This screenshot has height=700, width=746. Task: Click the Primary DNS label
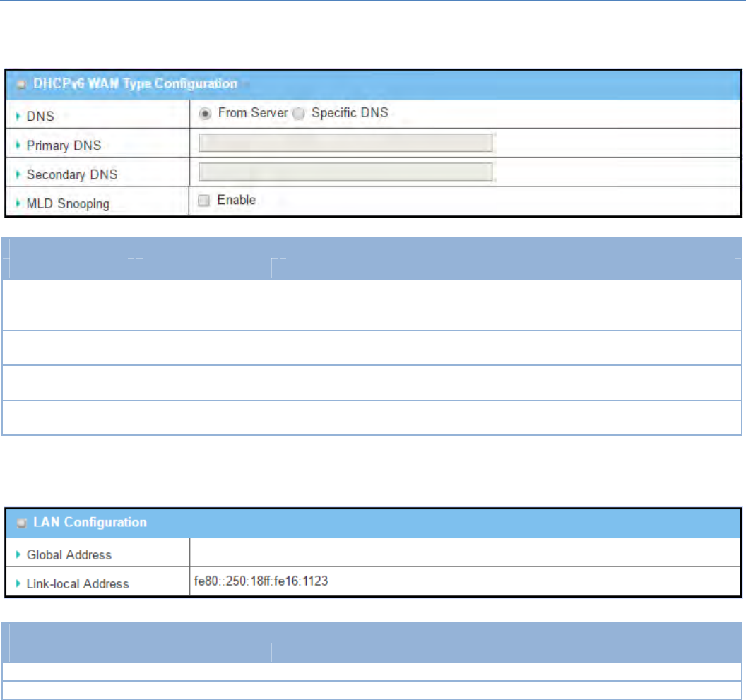[x=64, y=146]
